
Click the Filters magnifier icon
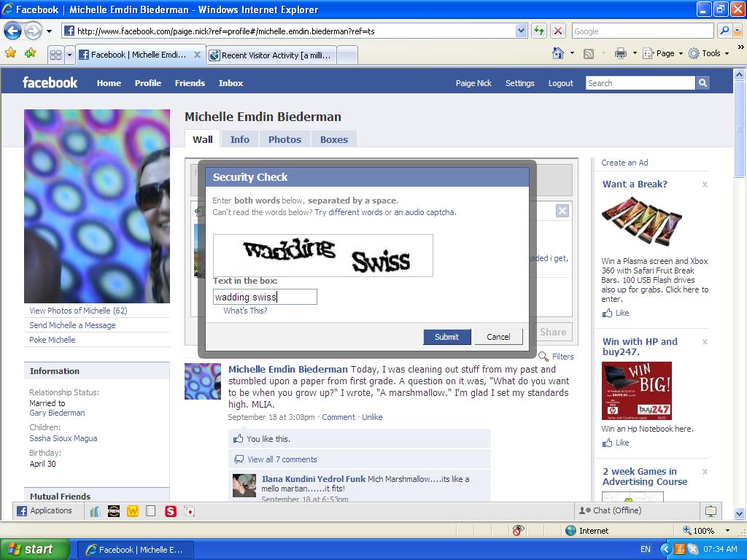pos(543,356)
